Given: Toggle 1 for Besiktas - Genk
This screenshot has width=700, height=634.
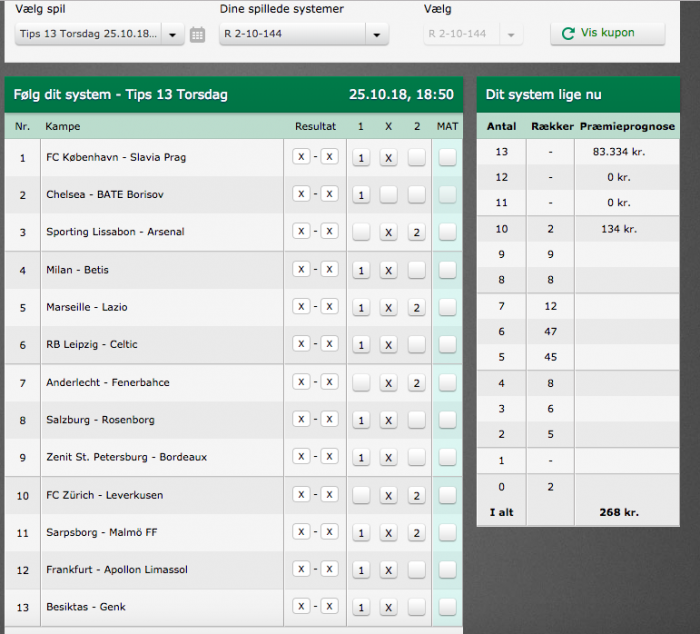Looking at the screenshot, I should pos(361,607).
